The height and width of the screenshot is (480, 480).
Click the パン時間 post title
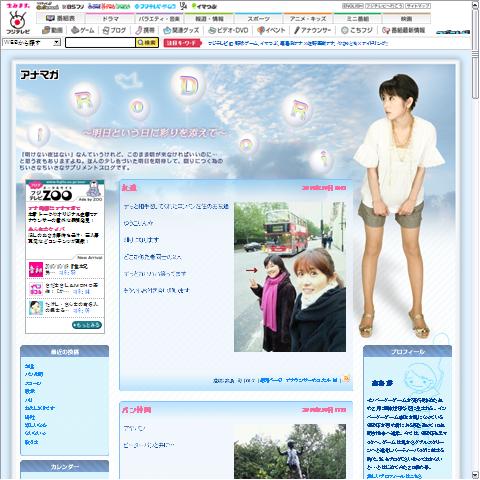pos(136,410)
